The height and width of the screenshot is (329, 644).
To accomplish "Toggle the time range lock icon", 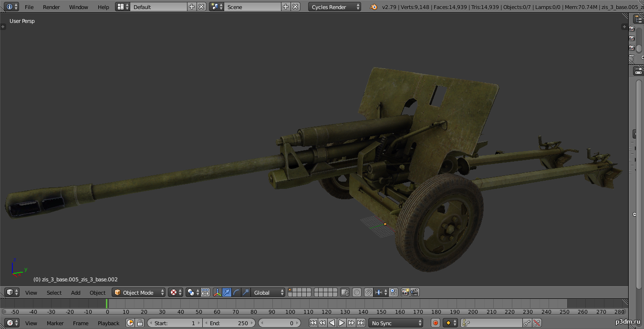I will 140,323.
